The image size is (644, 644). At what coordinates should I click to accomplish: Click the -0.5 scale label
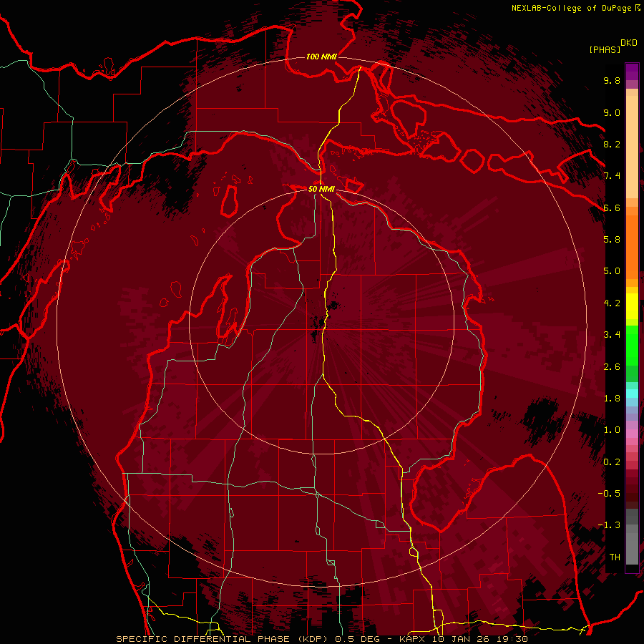point(609,494)
